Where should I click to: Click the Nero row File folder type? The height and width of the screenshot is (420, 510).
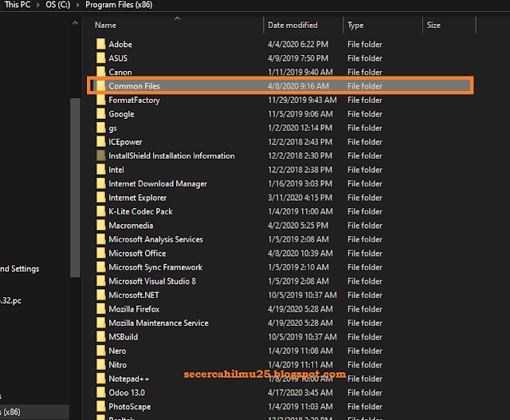click(x=365, y=351)
